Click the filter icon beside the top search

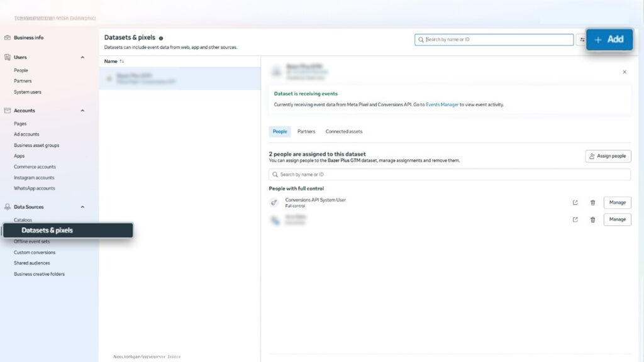582,40
